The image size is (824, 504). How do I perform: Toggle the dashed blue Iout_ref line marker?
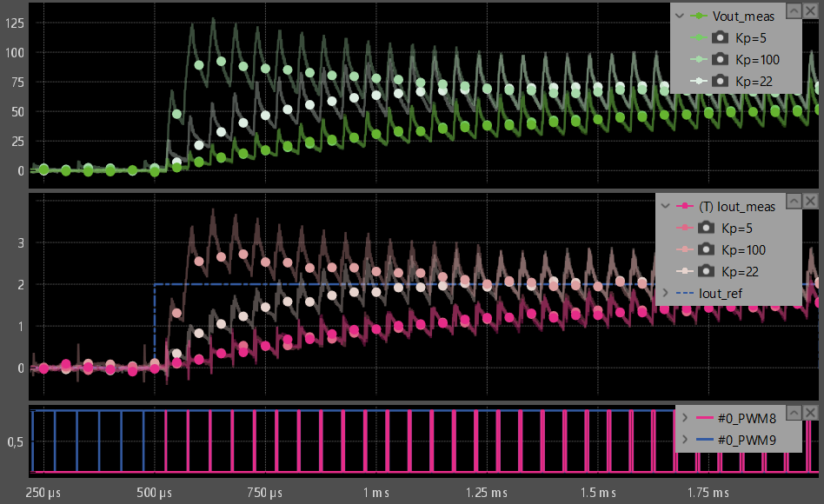click(x=684, y=293)
